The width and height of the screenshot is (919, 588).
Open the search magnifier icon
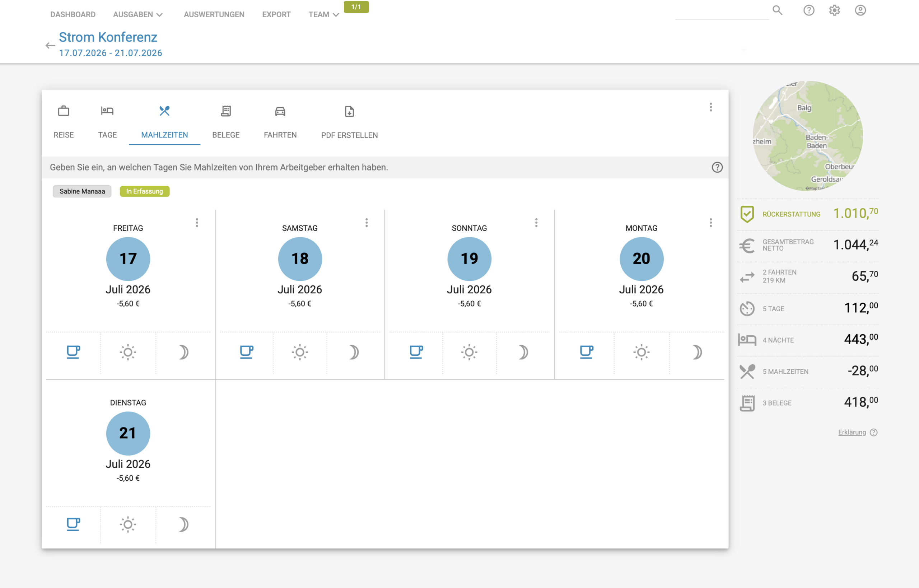777,10
